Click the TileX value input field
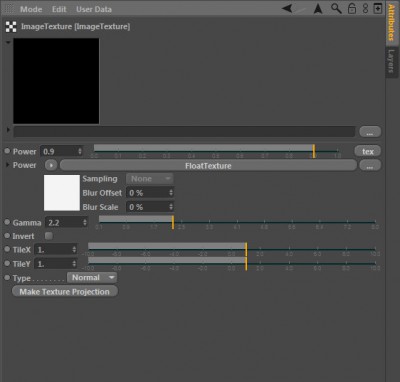 click(56, 250)
